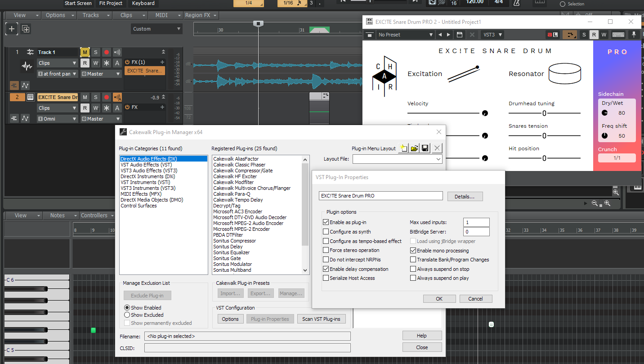
Task: Adjust the Snares tension slider
Action: (544, 136)
